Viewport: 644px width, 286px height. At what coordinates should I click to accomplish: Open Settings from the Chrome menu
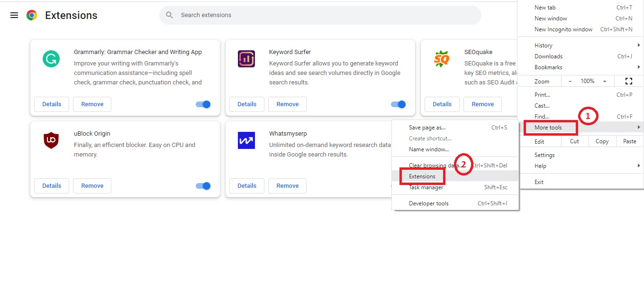pyautogui.click(x=582, y=155)
